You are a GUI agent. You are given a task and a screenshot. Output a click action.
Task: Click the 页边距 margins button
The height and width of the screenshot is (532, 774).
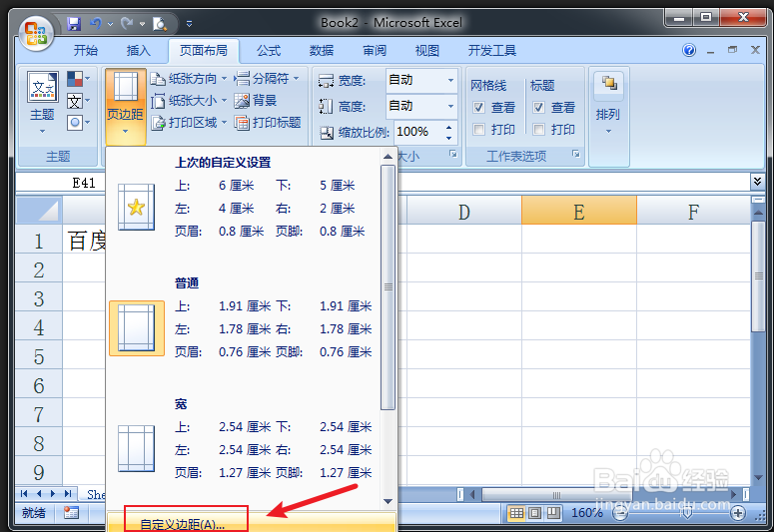126,106
